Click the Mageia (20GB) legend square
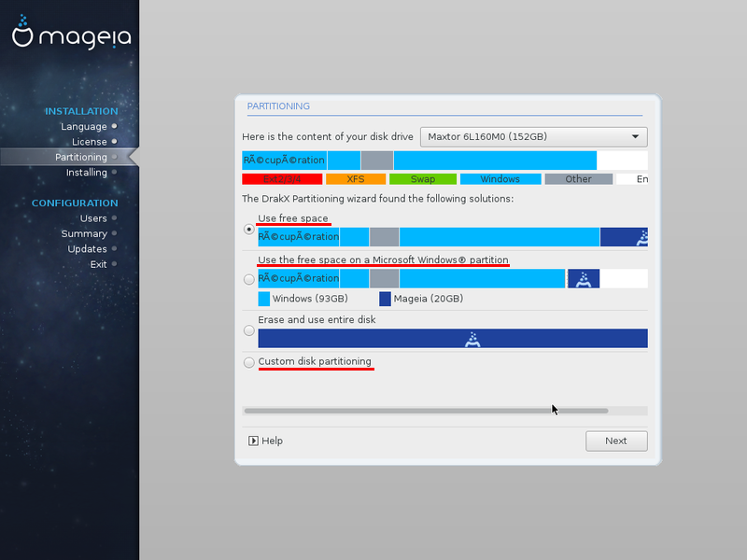The width and height of the screenshot is (747, 560). coord(385,299)
